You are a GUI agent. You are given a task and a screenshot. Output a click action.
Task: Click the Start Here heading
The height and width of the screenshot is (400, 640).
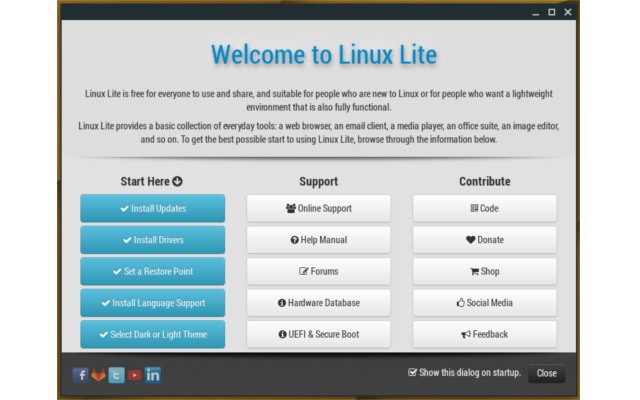coord(151,181)
